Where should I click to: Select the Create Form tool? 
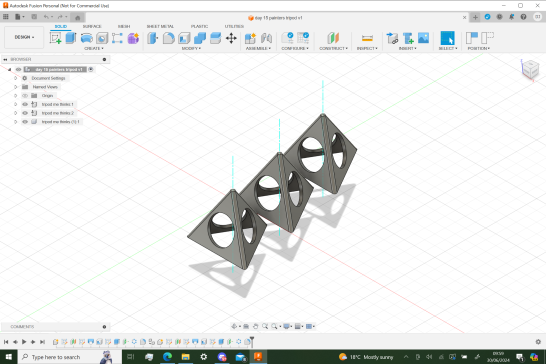tap(133, 38)
